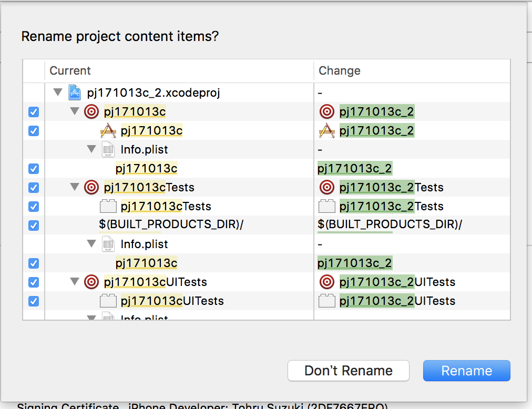
Task: Collapse pj171013c_2.xcodeproj disclosure triangle
Action: pyautogui.click(x=58, y=92)
